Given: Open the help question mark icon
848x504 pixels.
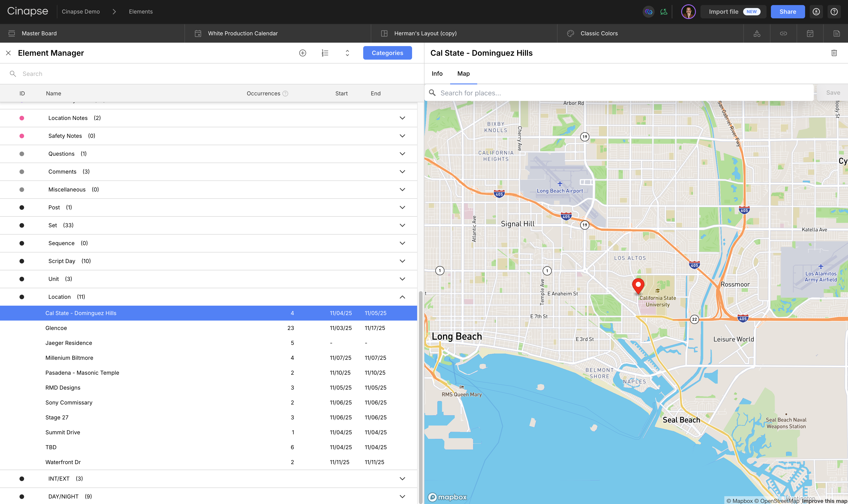Looking at the screenshot, I should [834, 11].
